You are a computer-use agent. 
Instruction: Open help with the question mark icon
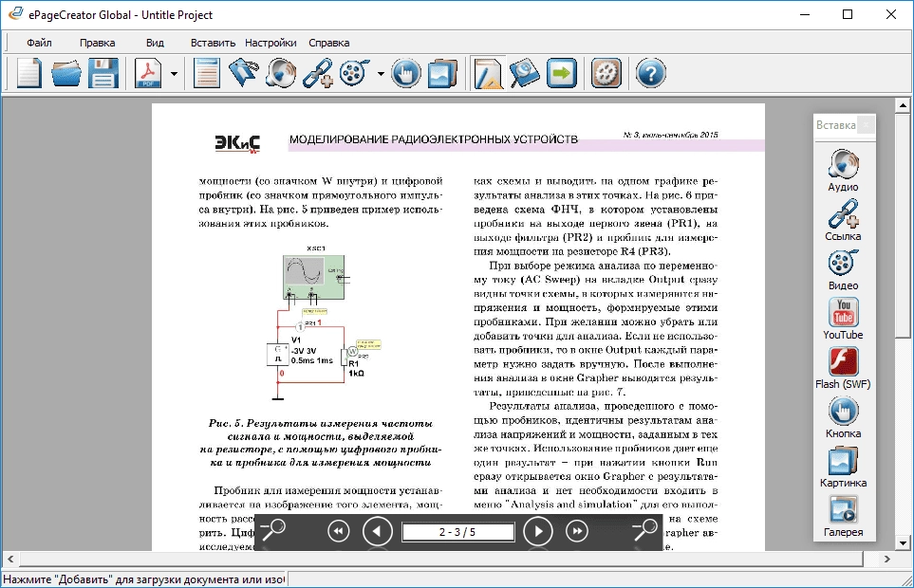[650, 73]
